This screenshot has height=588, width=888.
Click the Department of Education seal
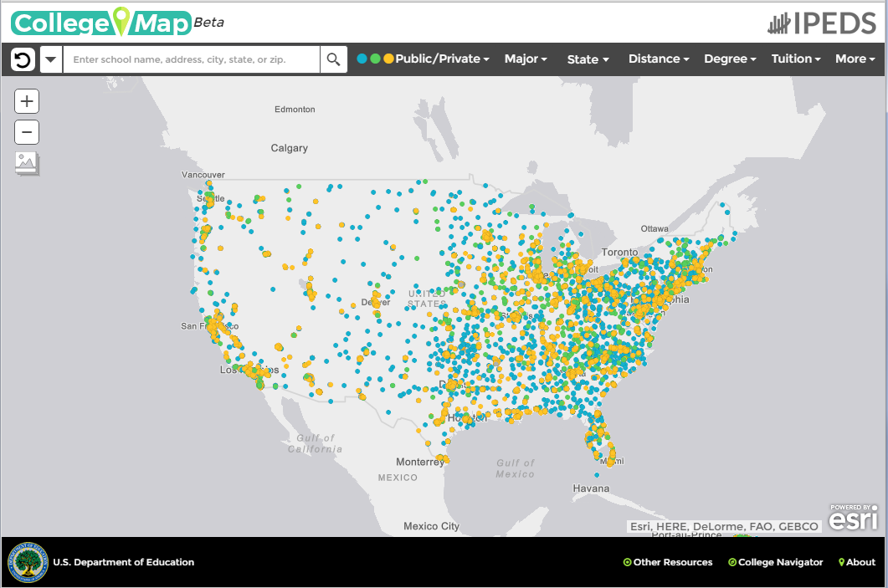27,562
